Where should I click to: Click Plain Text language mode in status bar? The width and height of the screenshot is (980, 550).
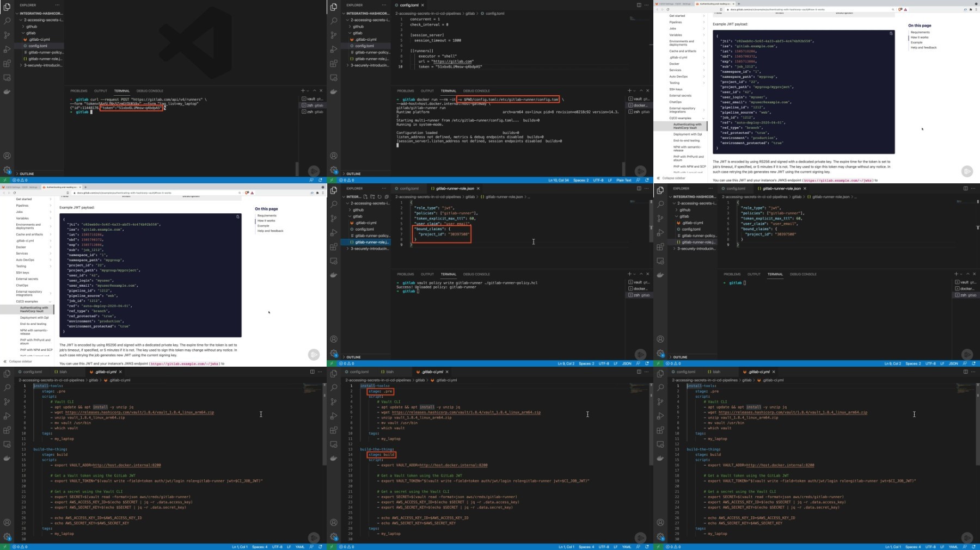click(x=623, y=180)
